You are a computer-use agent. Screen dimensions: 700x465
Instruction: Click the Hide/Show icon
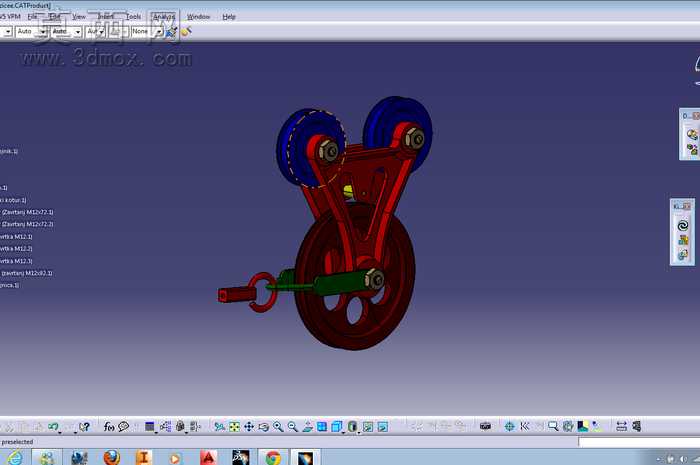[x=368, y=427]
